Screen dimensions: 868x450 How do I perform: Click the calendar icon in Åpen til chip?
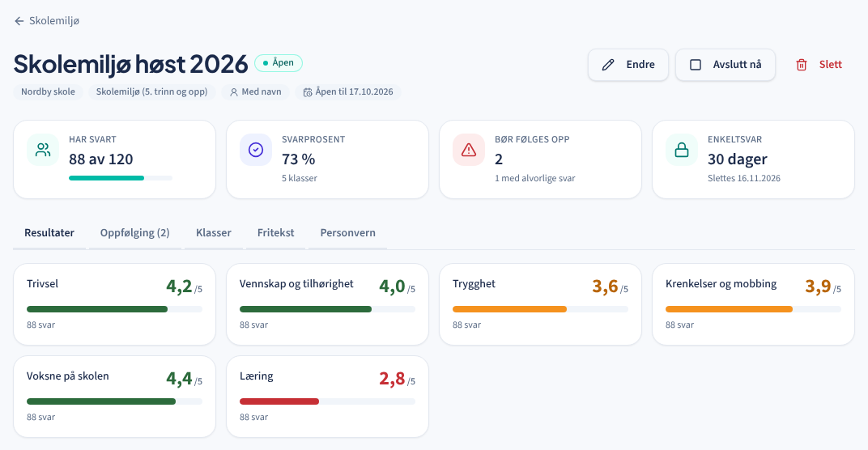307,92
